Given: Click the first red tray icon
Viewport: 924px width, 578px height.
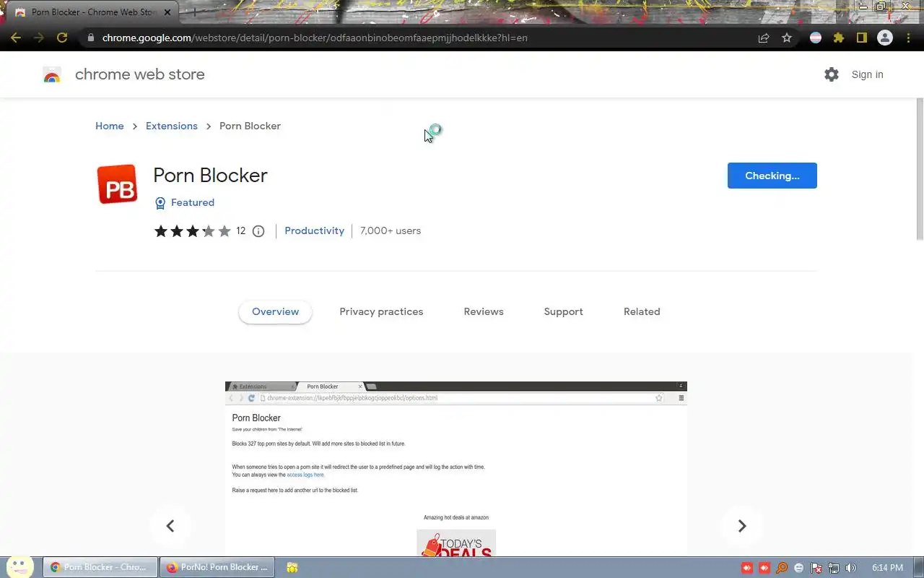Looking at the screenshot, I should pyautogui.click(x=747, y=568).
